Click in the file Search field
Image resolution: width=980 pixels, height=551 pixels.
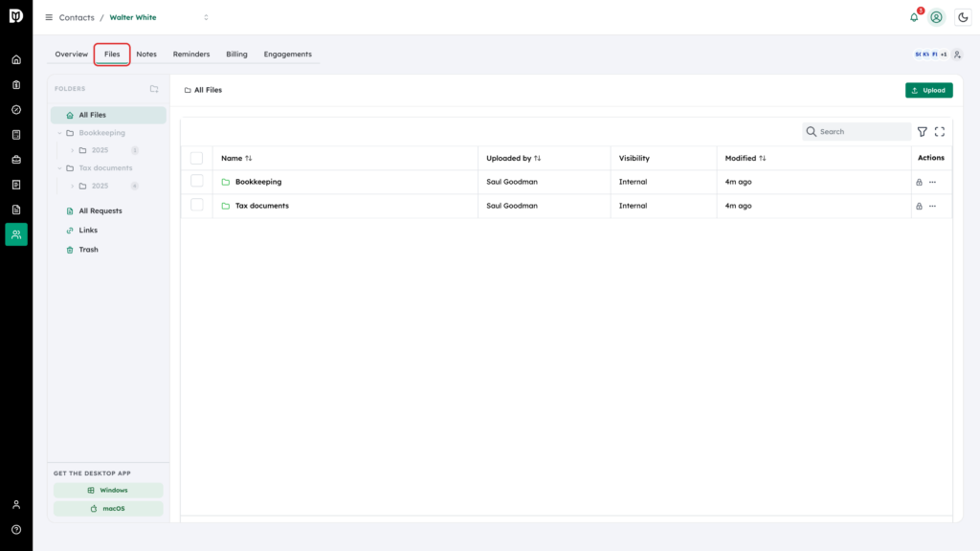point(857,132)
